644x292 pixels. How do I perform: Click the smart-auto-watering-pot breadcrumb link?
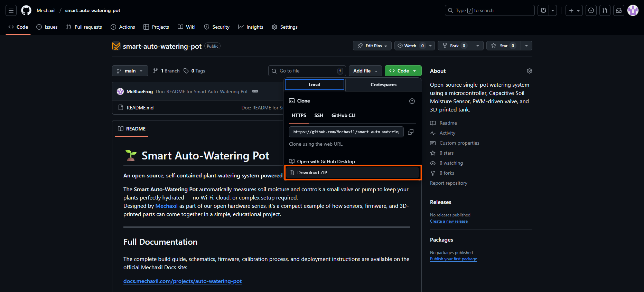point(93,10)
